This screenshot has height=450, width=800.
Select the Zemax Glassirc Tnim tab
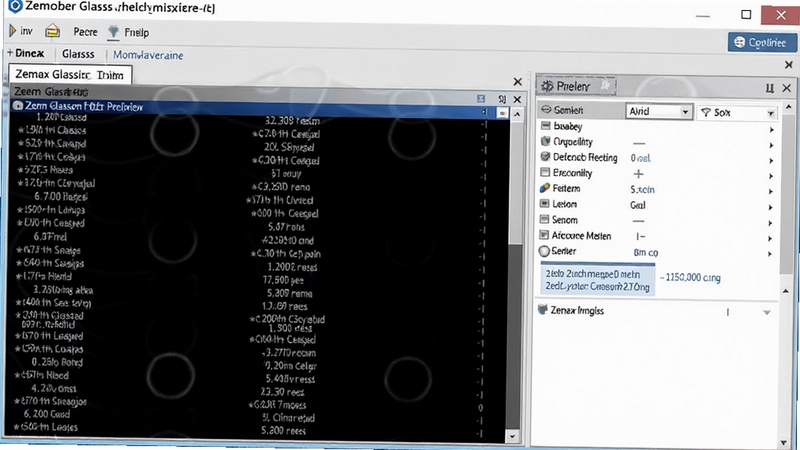(70, 74)
